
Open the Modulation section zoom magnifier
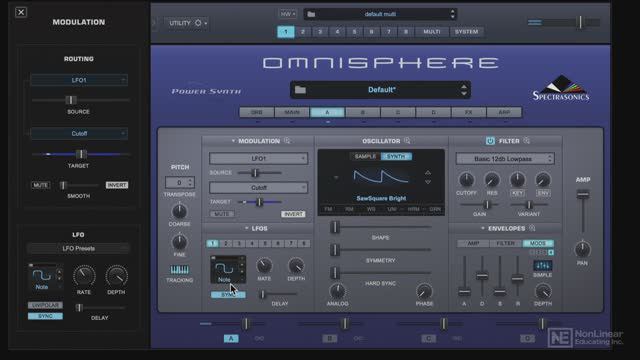[287, 141]
